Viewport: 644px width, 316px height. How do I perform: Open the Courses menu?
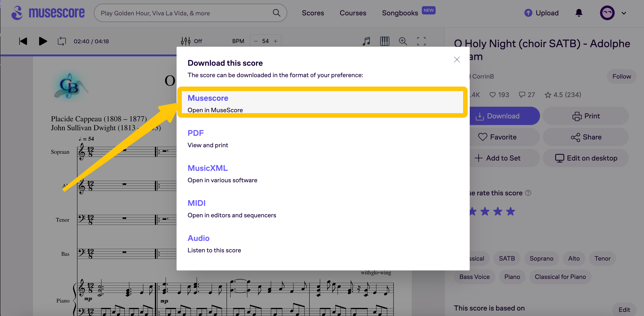pyautogui.click(x=353, y=13)
